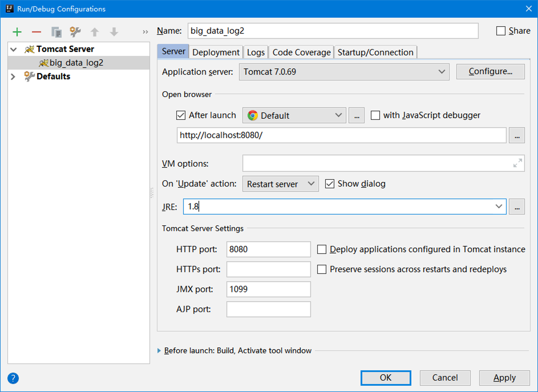Image resolution: width=538 pixels, height=392 pixels.
Task: Move configuration down arrow icon
Action: [114, 32]
